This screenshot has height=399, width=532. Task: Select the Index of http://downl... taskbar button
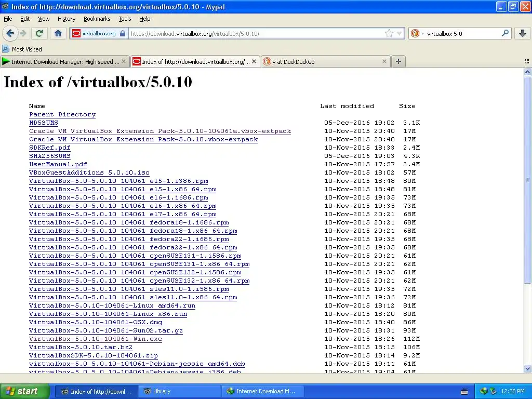click(x=96, y=391)
